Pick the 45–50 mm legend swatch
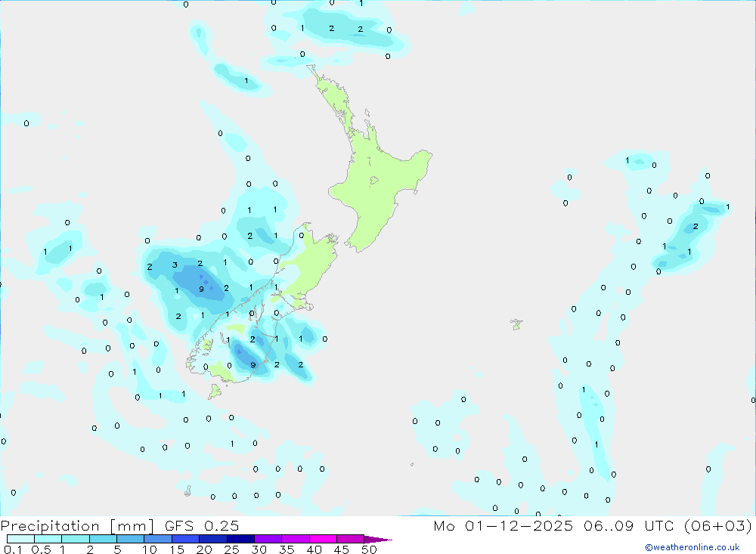Viewport: 756px width, 554px height. [x=351, y=539]
